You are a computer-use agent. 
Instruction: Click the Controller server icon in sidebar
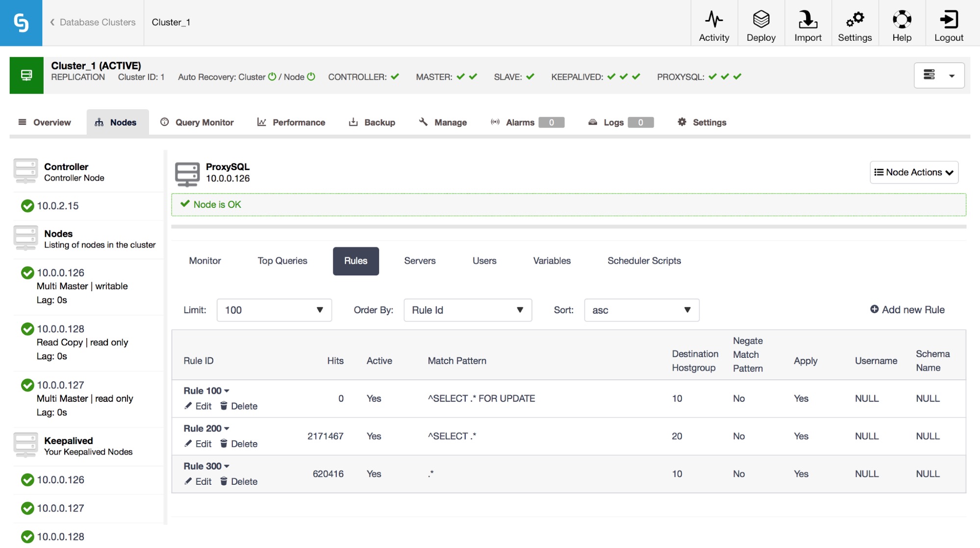click(25, 171)
